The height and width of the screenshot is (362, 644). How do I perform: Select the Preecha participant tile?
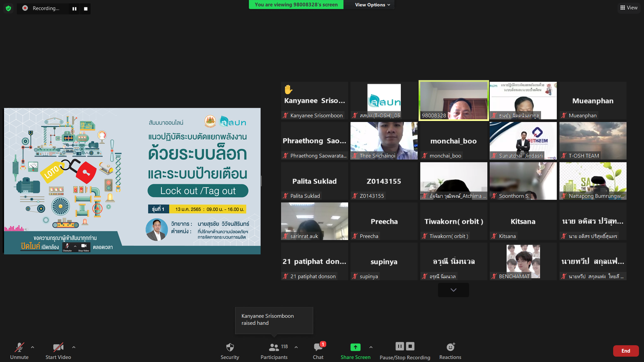(384, 221)
